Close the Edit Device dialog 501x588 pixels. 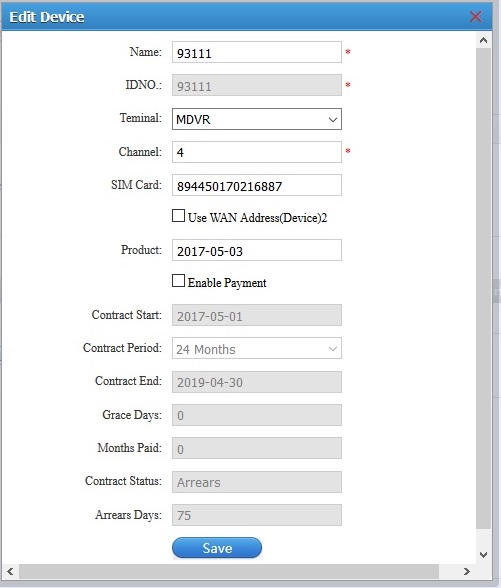coord(476,16)
